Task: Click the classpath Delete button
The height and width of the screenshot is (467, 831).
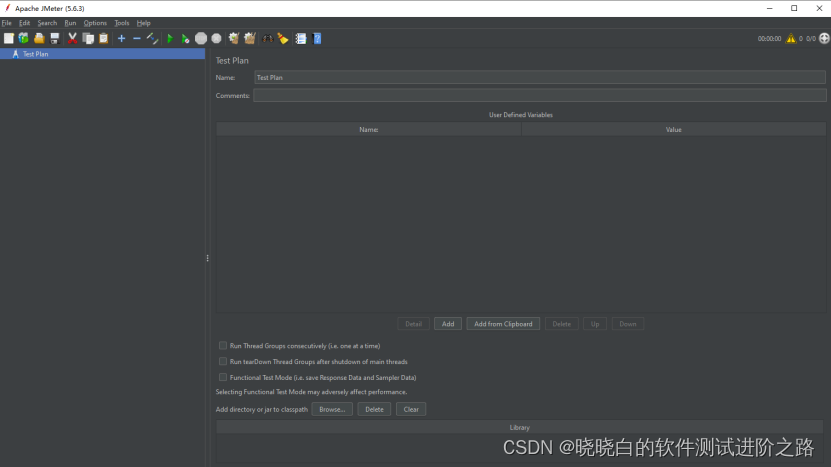Action: tap(374, 409)
